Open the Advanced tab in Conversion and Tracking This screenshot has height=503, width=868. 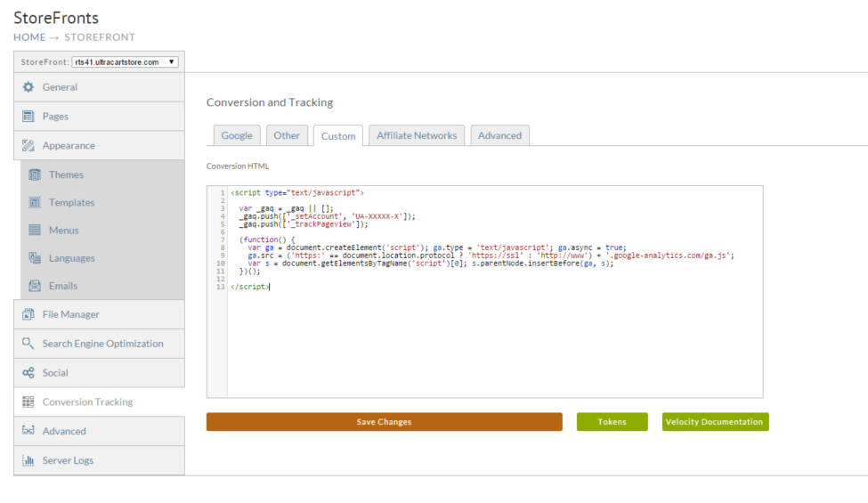[499, 135]
